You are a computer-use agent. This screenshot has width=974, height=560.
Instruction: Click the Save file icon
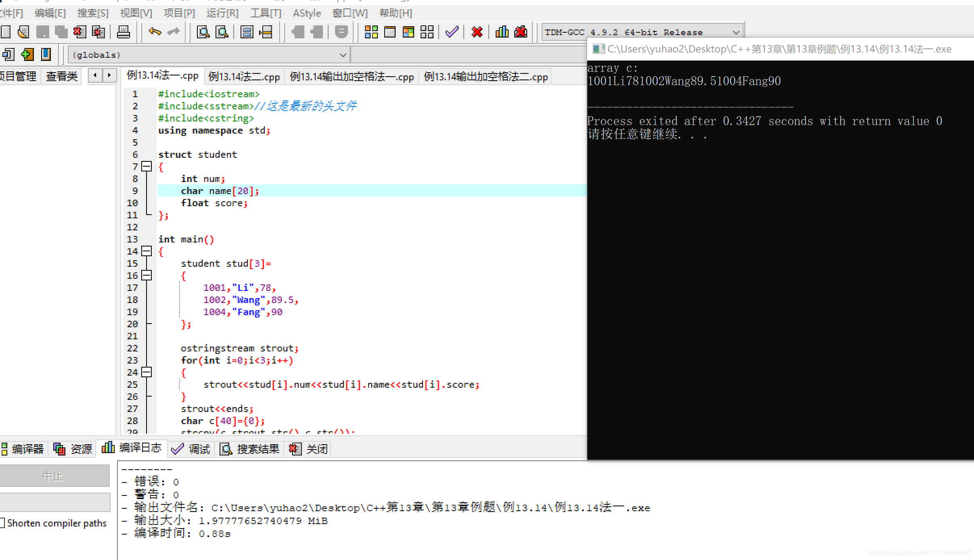click(x=42, y=32)
